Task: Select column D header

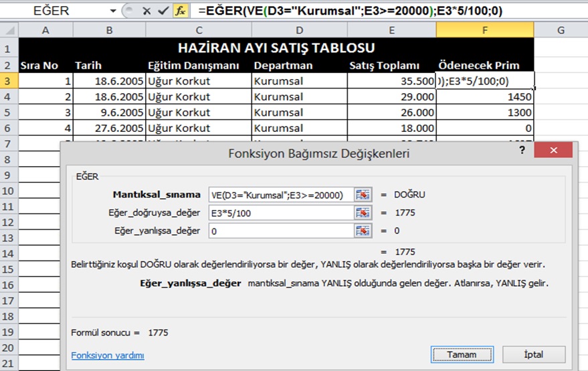Action: click(299, 30)
